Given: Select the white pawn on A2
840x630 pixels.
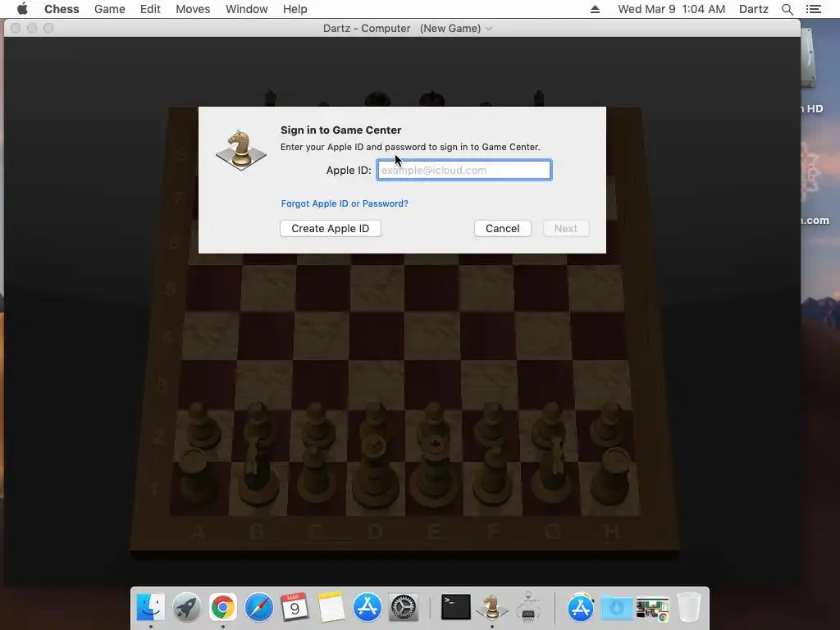Looking at the screenshot, I should point(202,426).
